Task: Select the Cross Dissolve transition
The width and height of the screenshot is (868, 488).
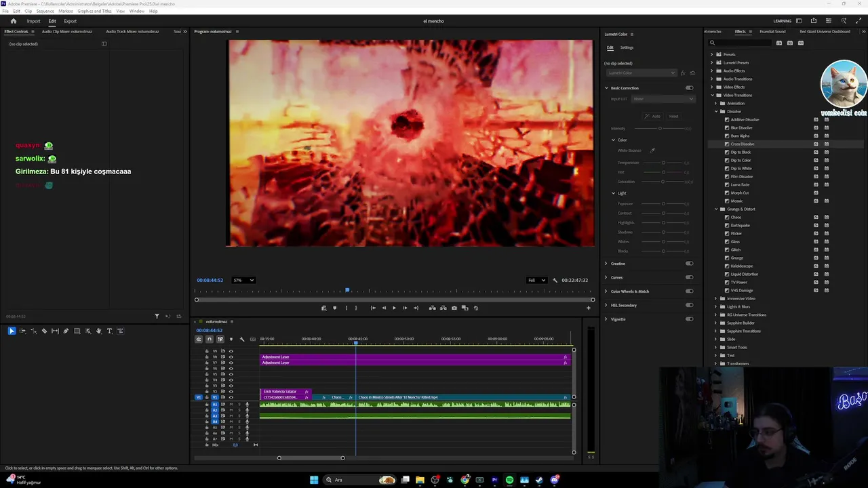Action: coord(743,144)
